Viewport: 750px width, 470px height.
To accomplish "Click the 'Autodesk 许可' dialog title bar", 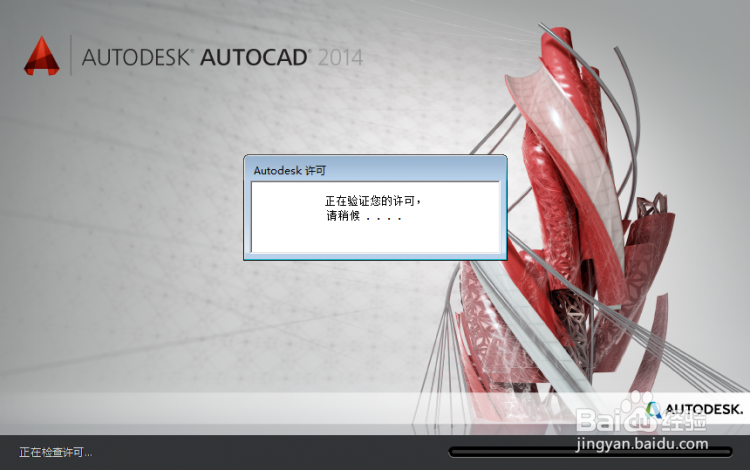I will pos(375,170).
